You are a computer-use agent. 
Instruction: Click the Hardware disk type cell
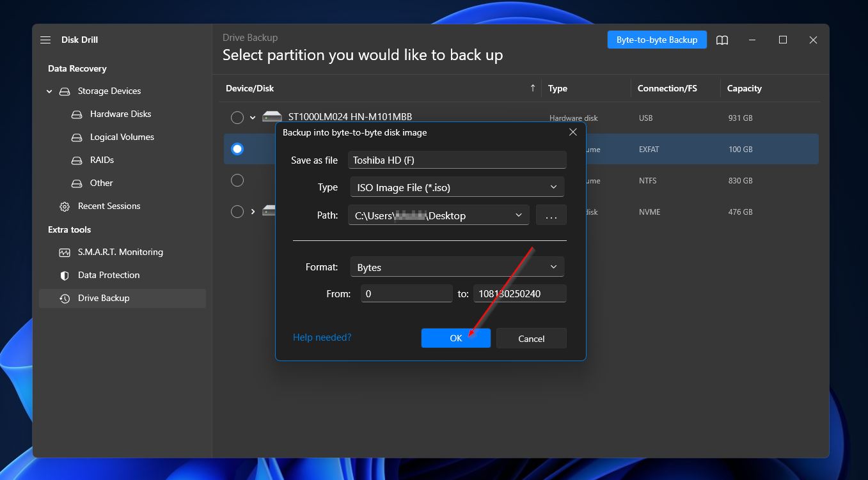574,118
